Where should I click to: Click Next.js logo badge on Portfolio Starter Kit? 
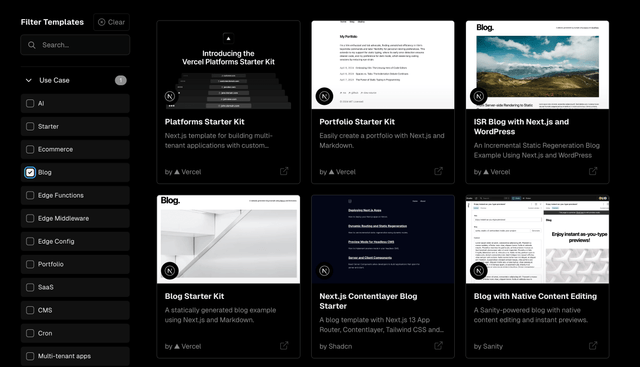[324, 96]
